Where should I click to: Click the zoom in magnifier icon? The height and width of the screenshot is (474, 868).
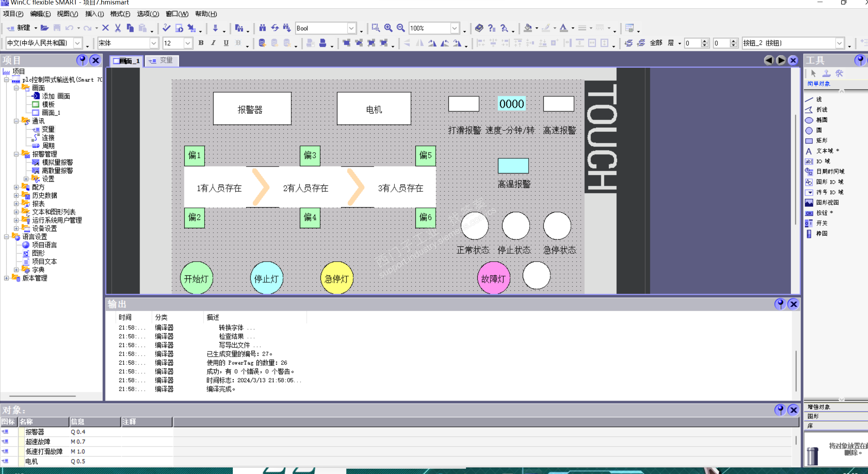click(388, 28)
